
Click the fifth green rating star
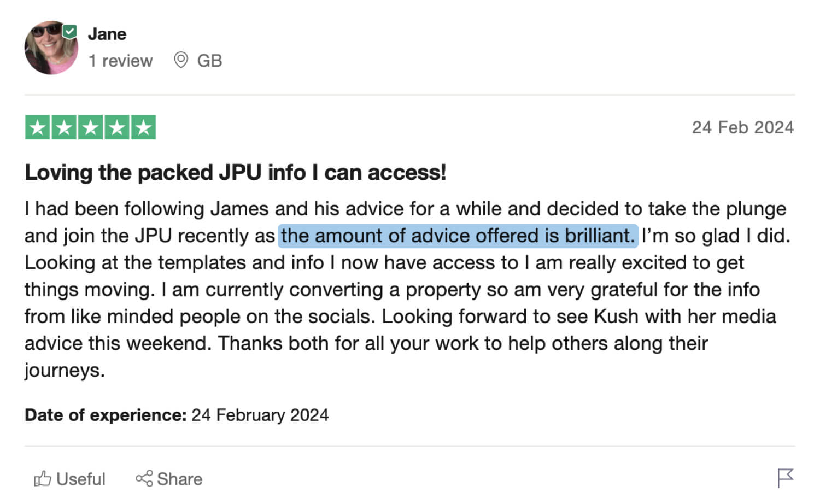(143, 127)
